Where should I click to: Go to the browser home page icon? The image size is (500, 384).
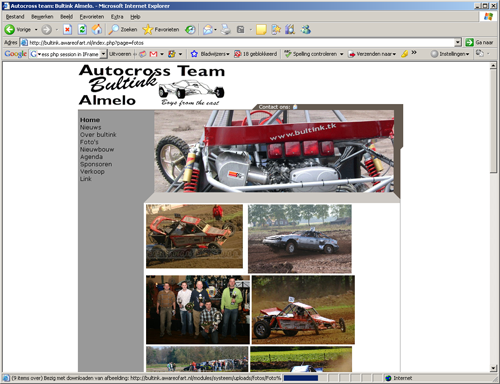click(x=97, y=30)
